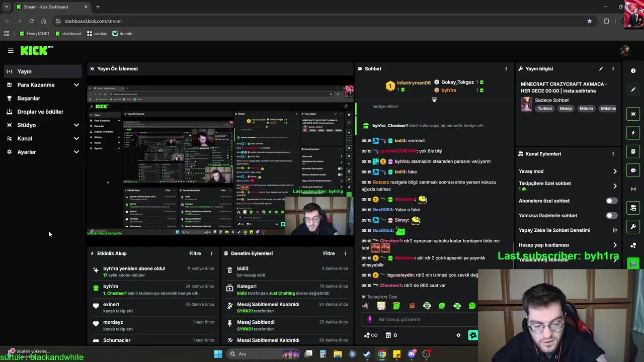The width and height of the screenshot is (644, 362).
Task: Expand Stüdyo sidebar section
Action: (x=76, y=125)
